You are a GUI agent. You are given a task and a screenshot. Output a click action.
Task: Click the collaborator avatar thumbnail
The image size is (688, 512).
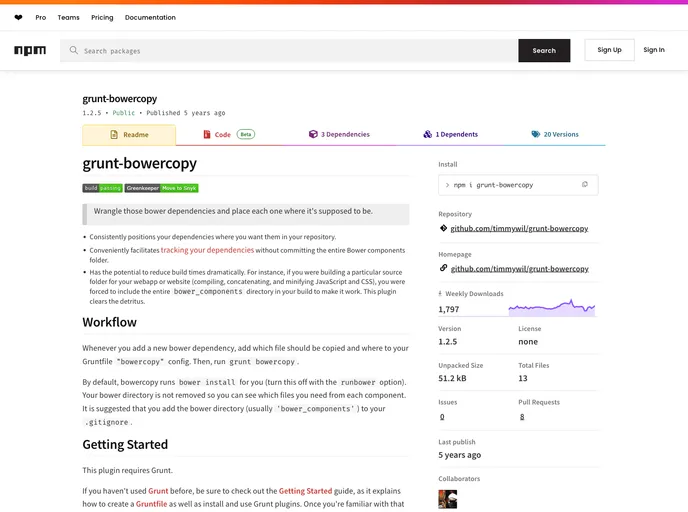[x=448, y=499]
